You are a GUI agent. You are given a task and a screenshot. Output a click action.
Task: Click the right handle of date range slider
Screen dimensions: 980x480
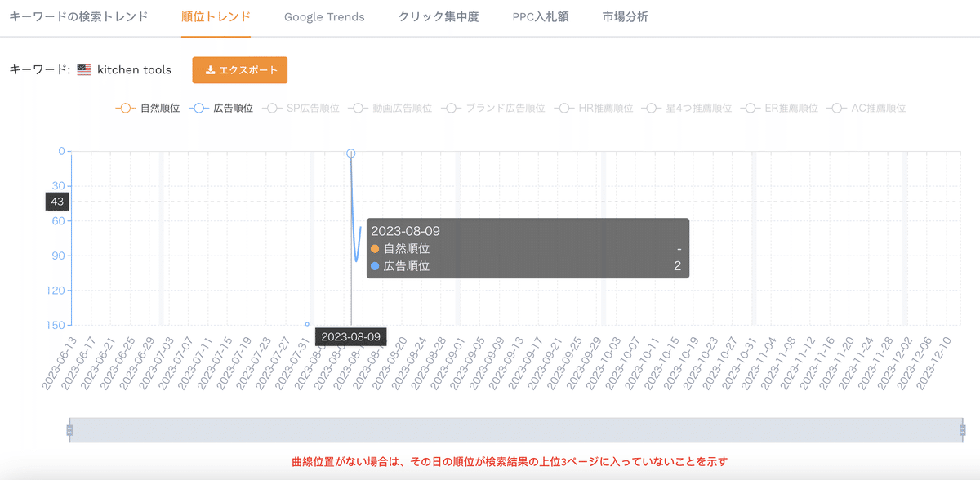click(964, 430)
